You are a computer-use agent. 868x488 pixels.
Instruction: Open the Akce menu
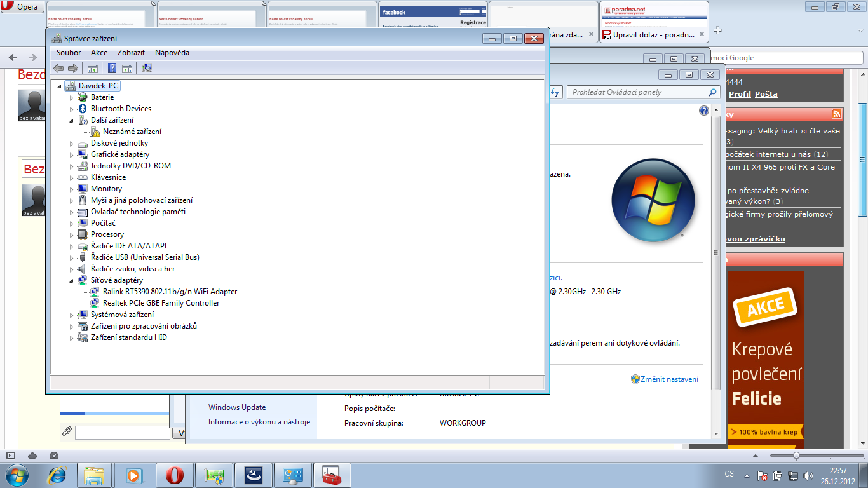(x=99, y=53)
